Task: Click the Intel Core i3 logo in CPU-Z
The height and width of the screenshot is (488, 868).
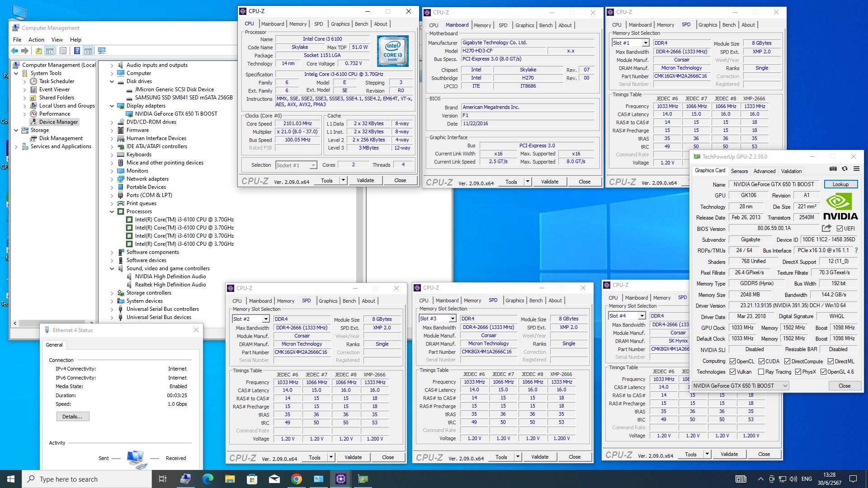Action: pyautogui.click(x=393, y=51)
